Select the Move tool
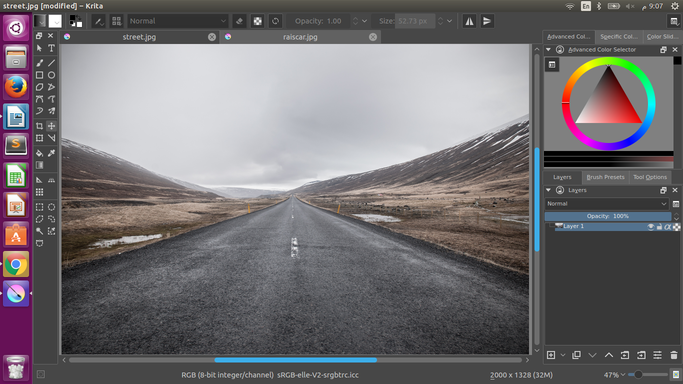This screenshot has height=384, width=683. pyautogui.click(x=51, y=126)
